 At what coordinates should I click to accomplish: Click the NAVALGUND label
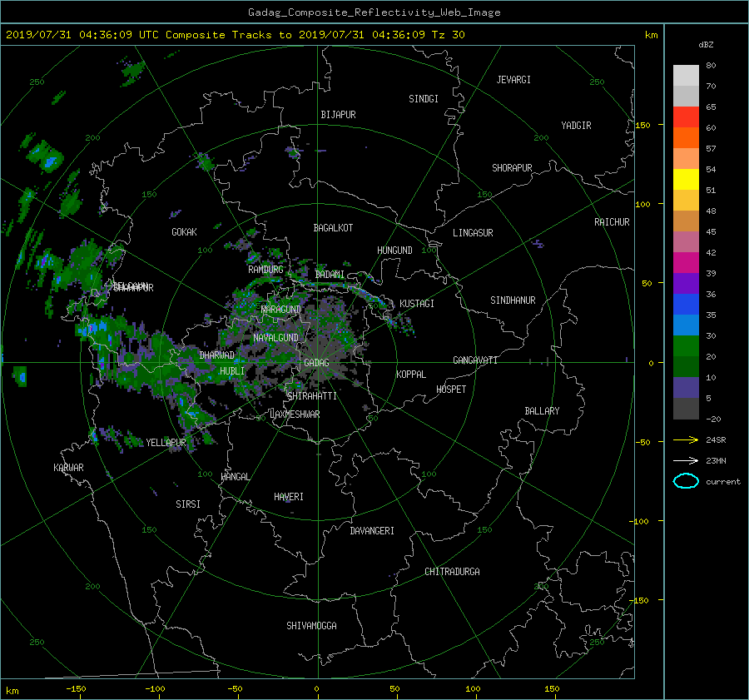[x=275, y=338]
